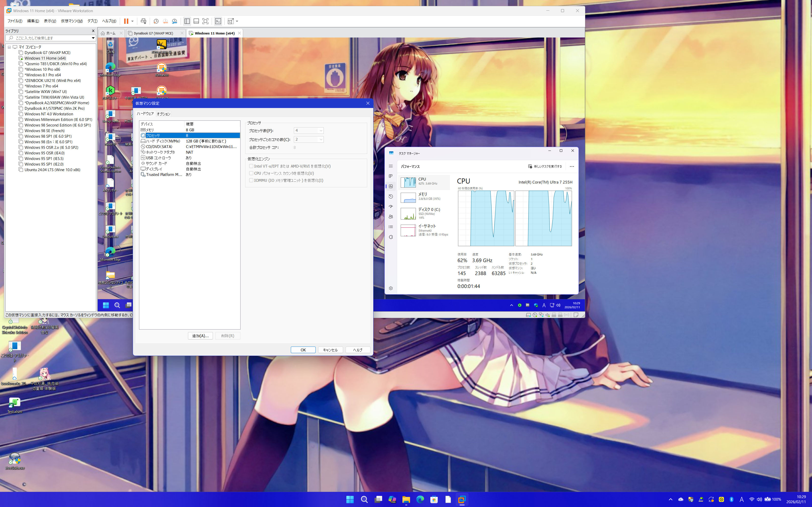The image size is (812, 507).
Task: Open the 仮想マシン(M) menu
Action: pos(72,21)
